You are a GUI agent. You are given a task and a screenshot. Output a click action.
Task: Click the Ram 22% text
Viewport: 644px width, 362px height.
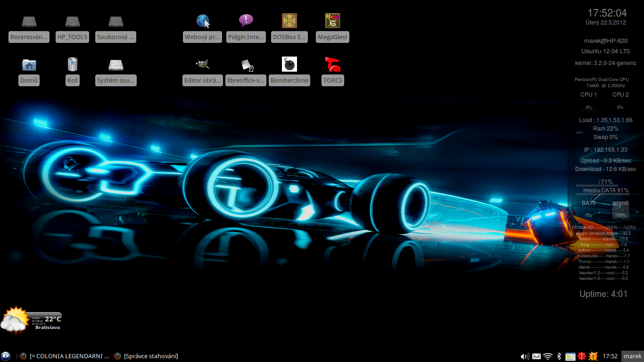point(605,129)
